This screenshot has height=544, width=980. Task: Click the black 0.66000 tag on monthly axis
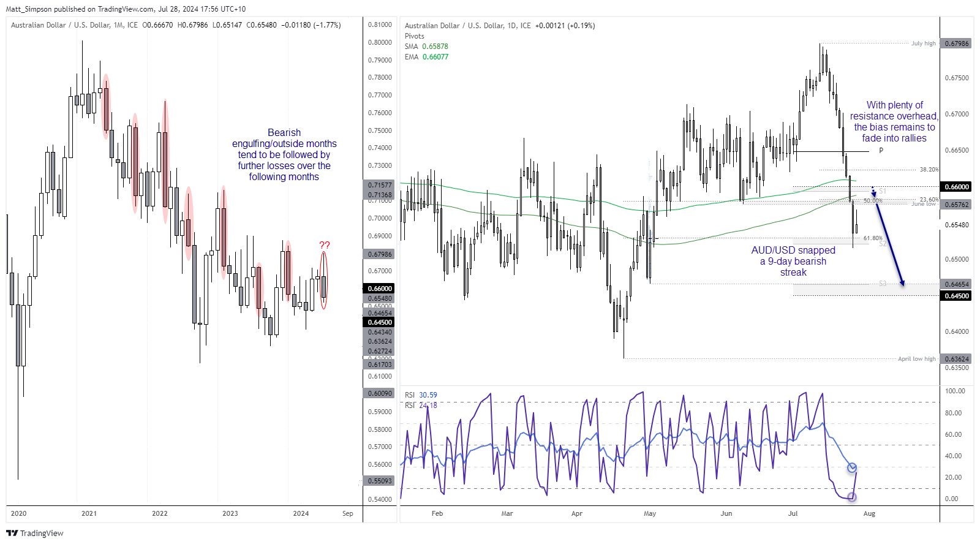pyautogui.click(x=380, y=289)
